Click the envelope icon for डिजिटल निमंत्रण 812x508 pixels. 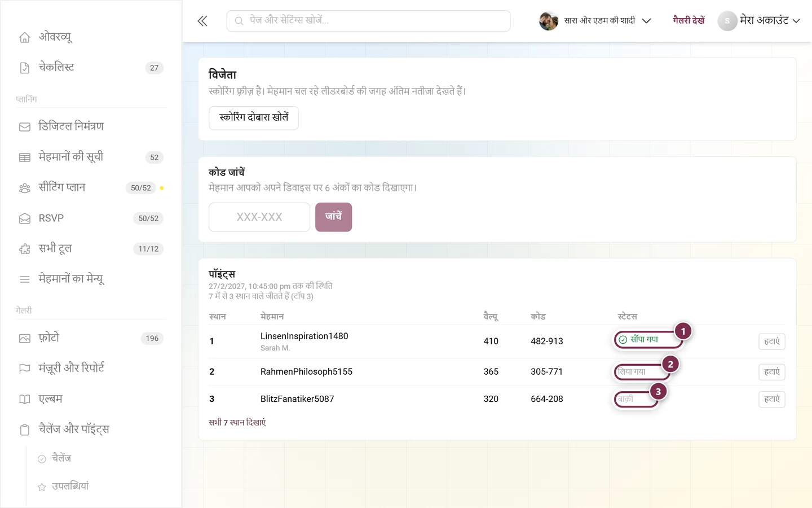click(25, 127)
